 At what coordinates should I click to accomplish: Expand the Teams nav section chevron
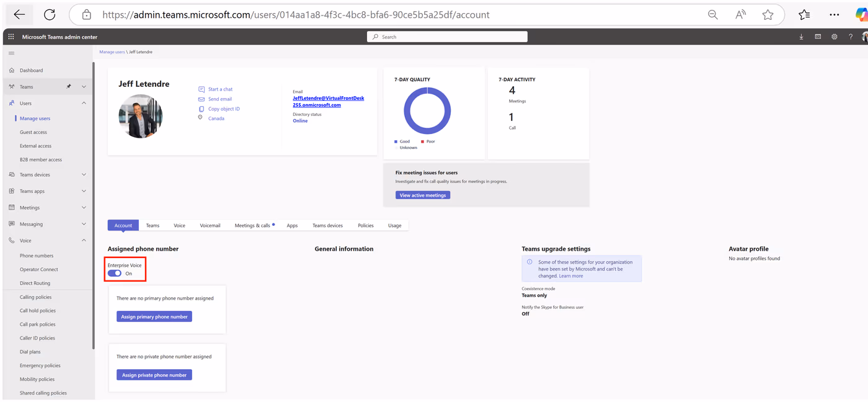click(x=84, y=87)
